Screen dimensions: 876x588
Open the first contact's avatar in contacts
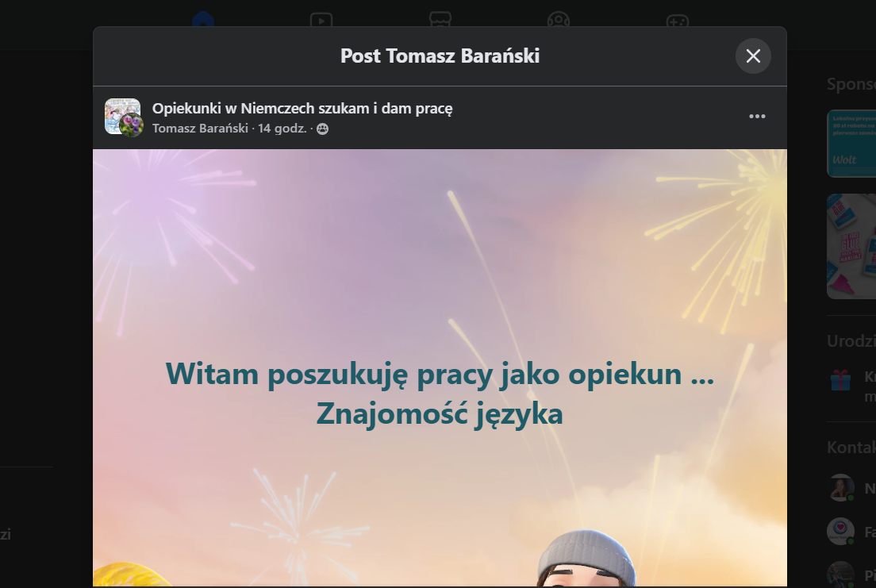pos(840,487)
